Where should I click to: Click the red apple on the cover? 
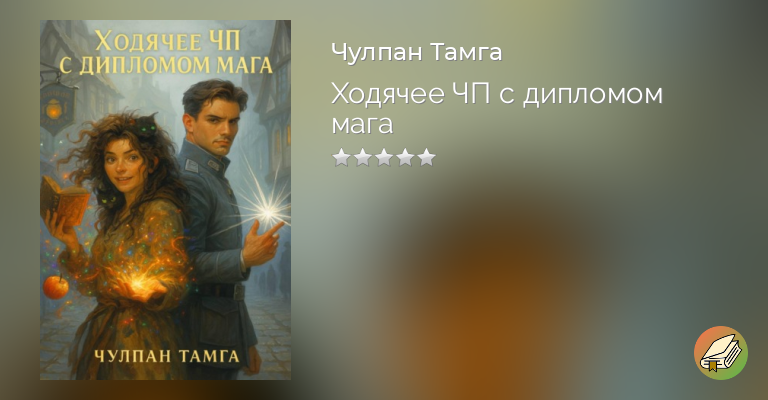(x=56, y=286)
